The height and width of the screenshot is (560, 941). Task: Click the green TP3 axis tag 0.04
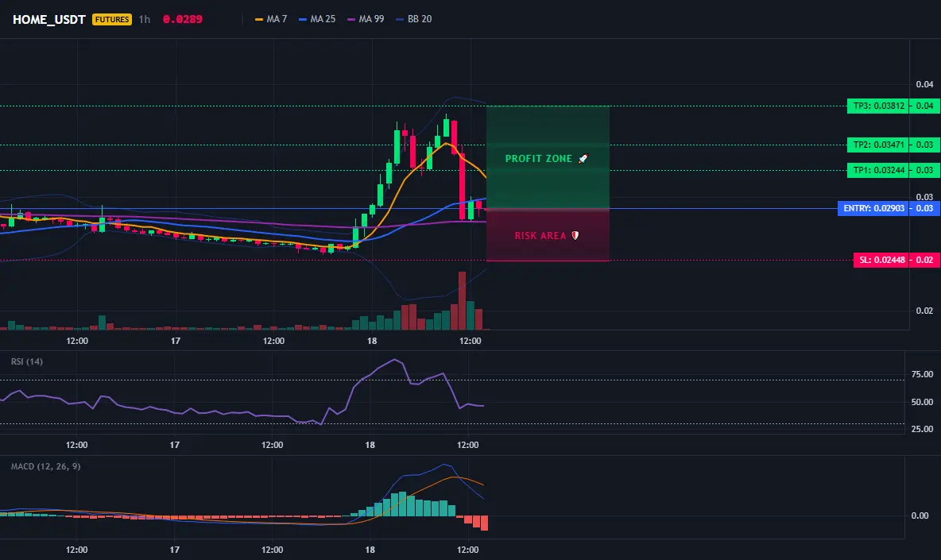click(924, 106)
